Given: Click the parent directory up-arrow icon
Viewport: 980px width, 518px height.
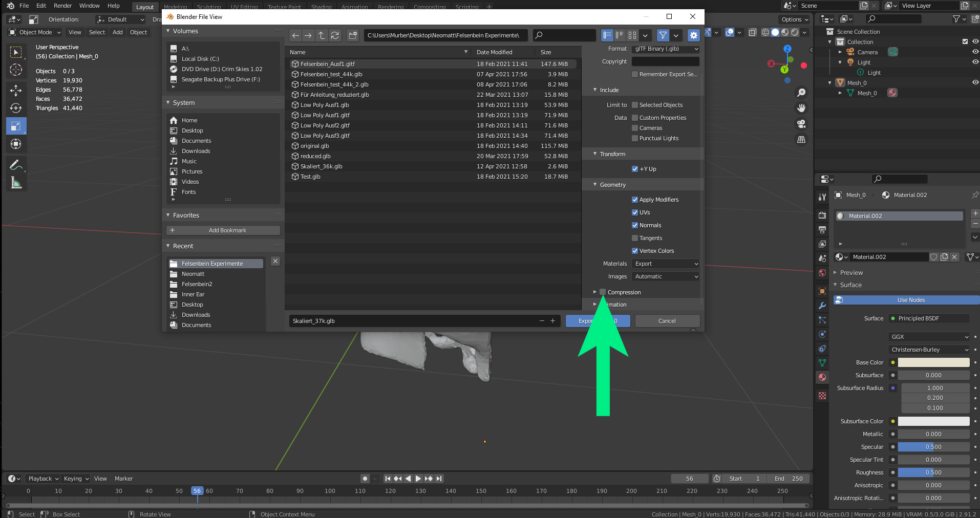Looking at the screenshot, I should tap(322, 35).
